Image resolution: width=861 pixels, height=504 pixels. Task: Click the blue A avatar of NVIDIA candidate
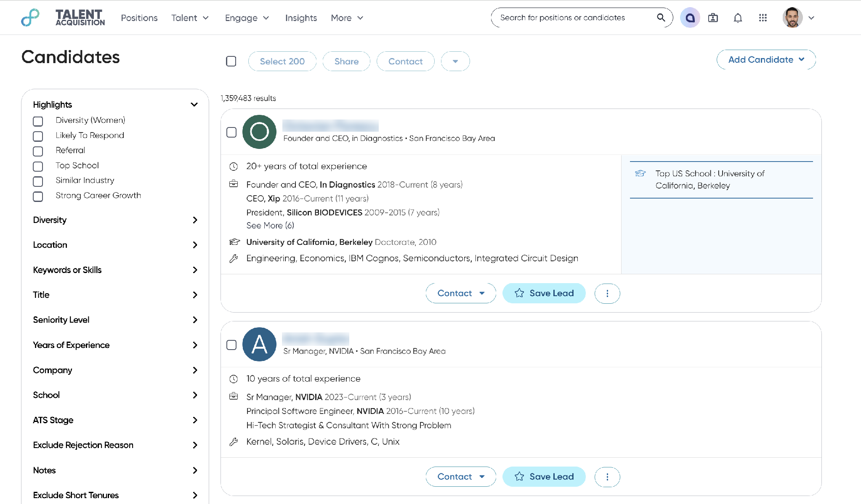[259, 344]
